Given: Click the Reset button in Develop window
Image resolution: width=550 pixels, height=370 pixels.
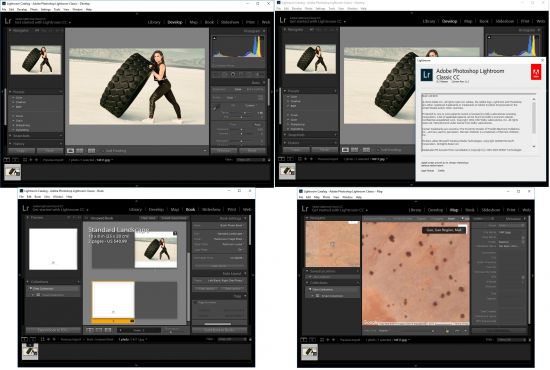Looking at the screenshot, I should [252, 151].
